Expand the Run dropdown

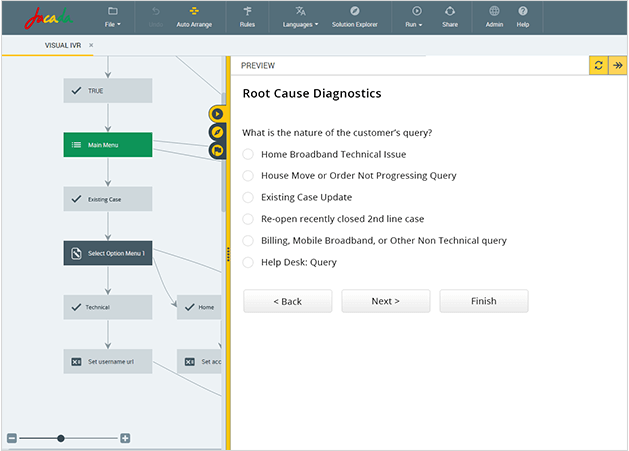point(414,17)
